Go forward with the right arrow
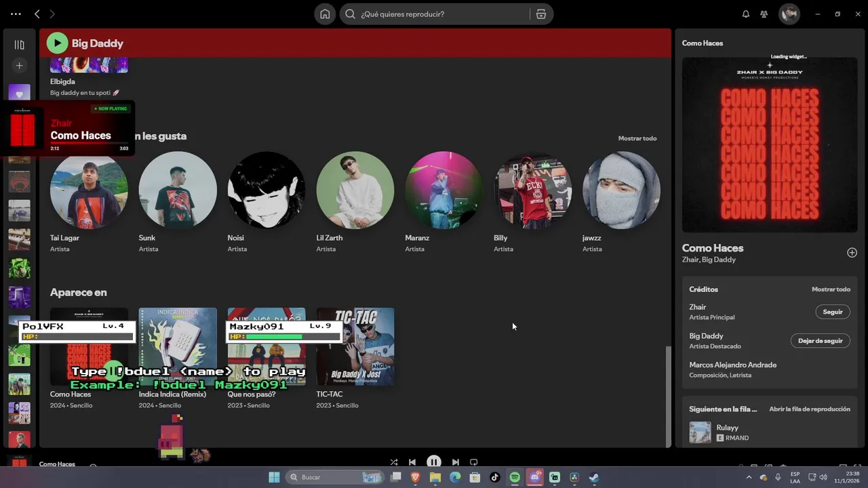This screenshot has height=488, width=868. pos(52,14)
